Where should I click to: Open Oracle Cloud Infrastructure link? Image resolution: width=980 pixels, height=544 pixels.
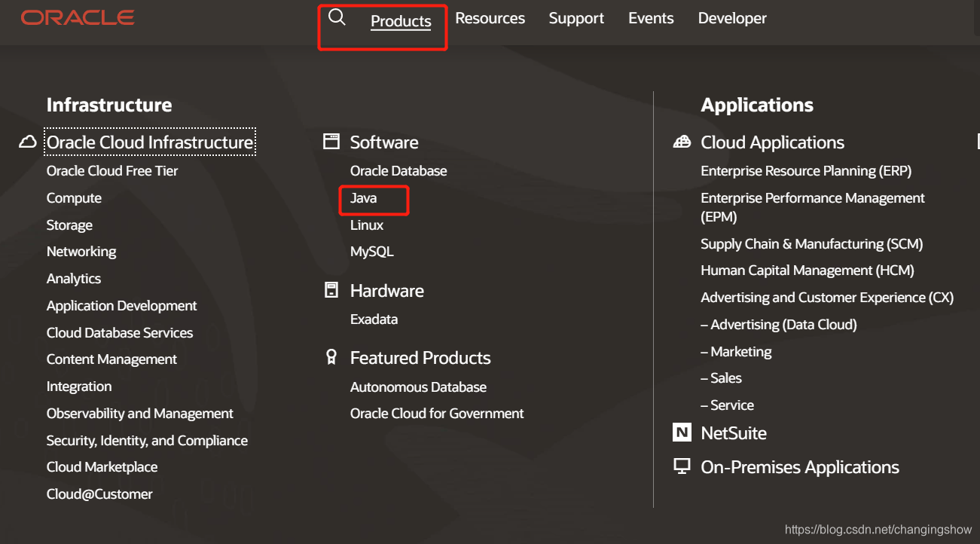tap(150, 142)
